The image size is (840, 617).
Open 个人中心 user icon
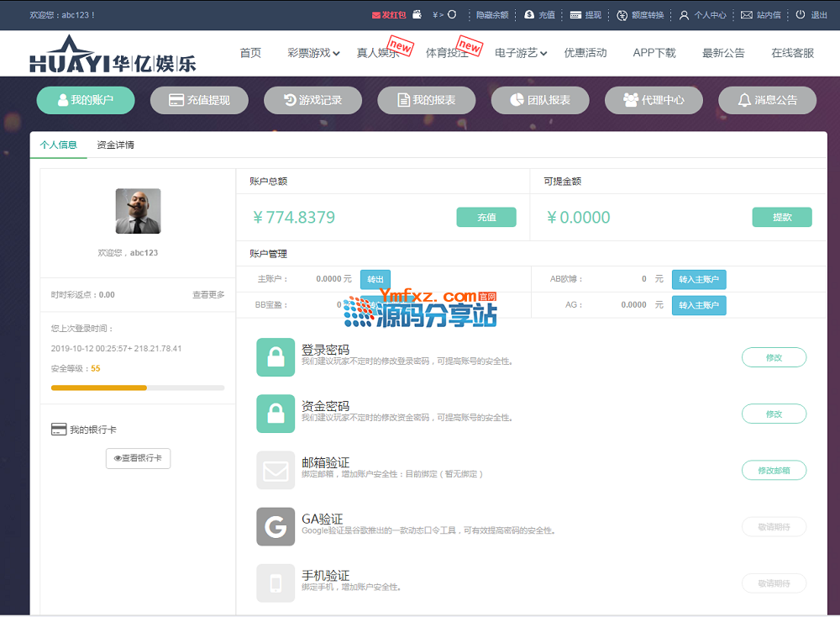[x=684, y=14]
